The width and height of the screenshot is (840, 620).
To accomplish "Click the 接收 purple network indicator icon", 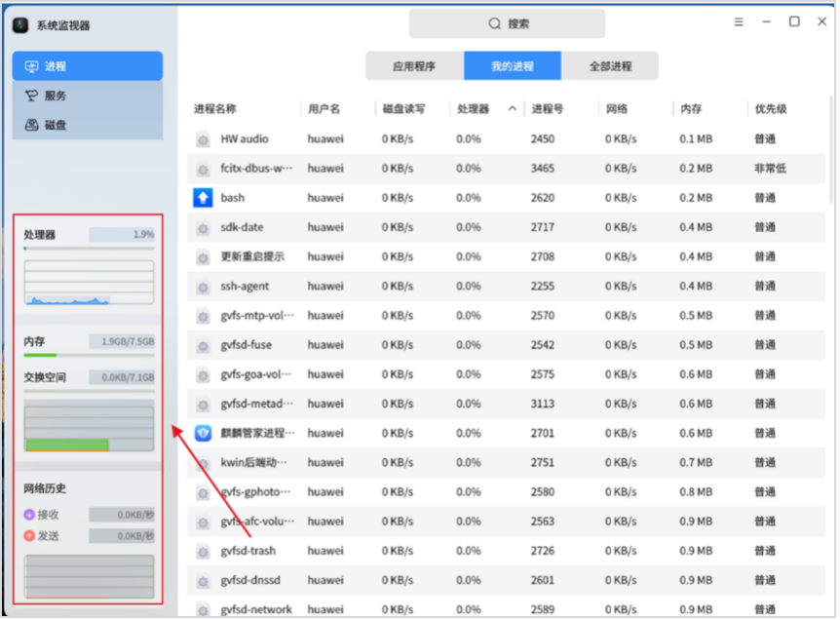I will coord(29,514).
